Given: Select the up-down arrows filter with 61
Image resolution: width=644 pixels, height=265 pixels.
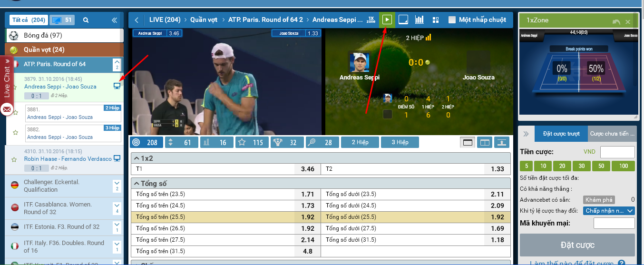Looking at the screenshot, I should coord(181,142).
